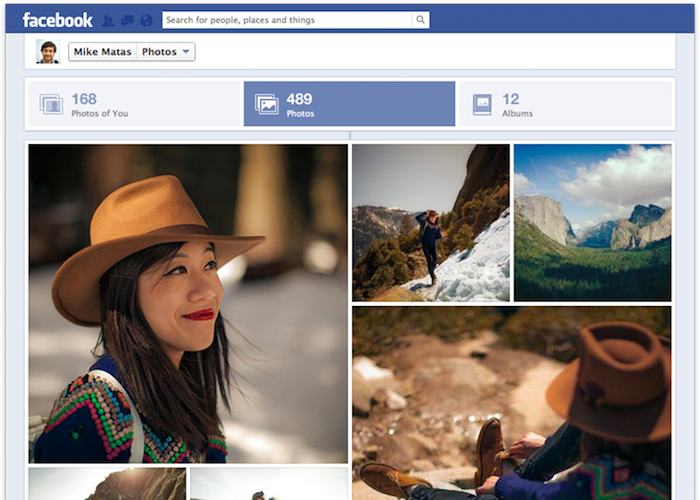This screenshot has width=700, height=500.
Task: Click Mike Matas profile picture
Action: coord(47,52)
